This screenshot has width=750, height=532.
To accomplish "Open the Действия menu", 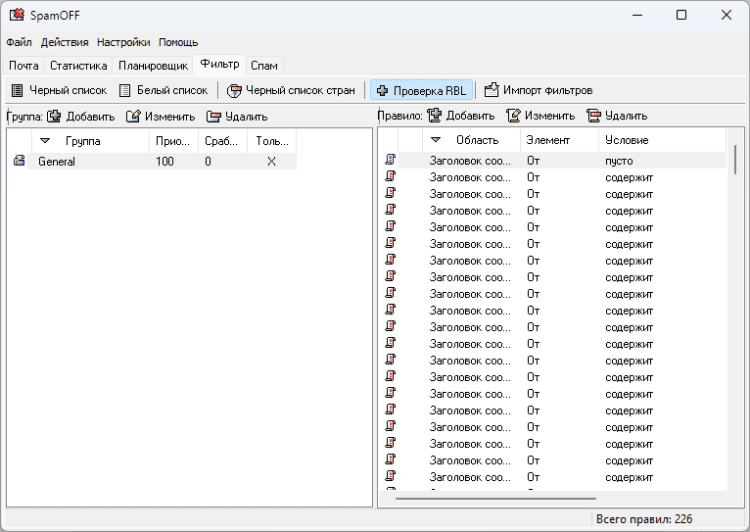I will point(65,42).
